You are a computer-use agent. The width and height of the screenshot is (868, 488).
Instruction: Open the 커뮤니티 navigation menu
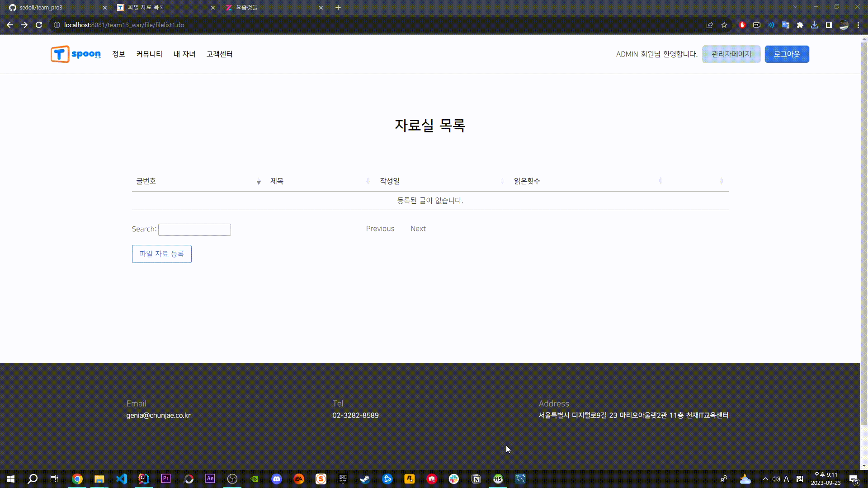(149, 54)
